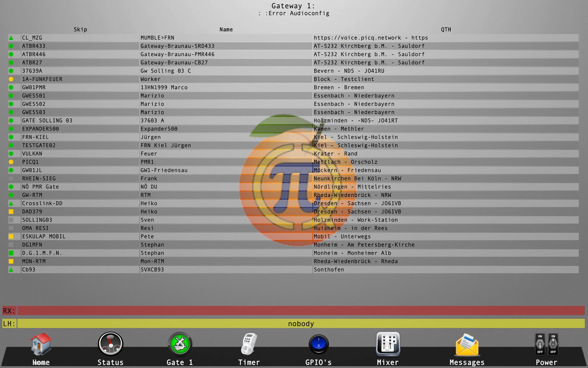
Task: Click the Name column header
Action: coord(226,29)
